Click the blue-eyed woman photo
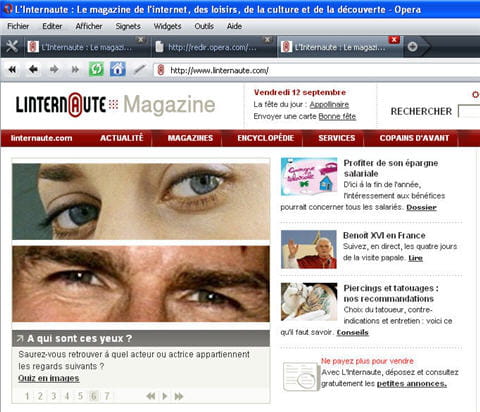Screen dimensions: 480x412 [x=141, y=201]
